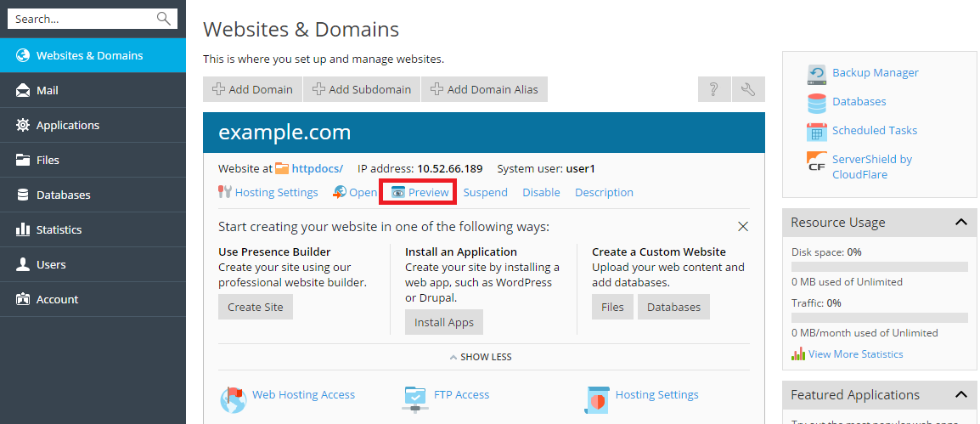Click the Web Hosting Access globe icon
This screenshot has height=424, width=980.
[233, 399]
